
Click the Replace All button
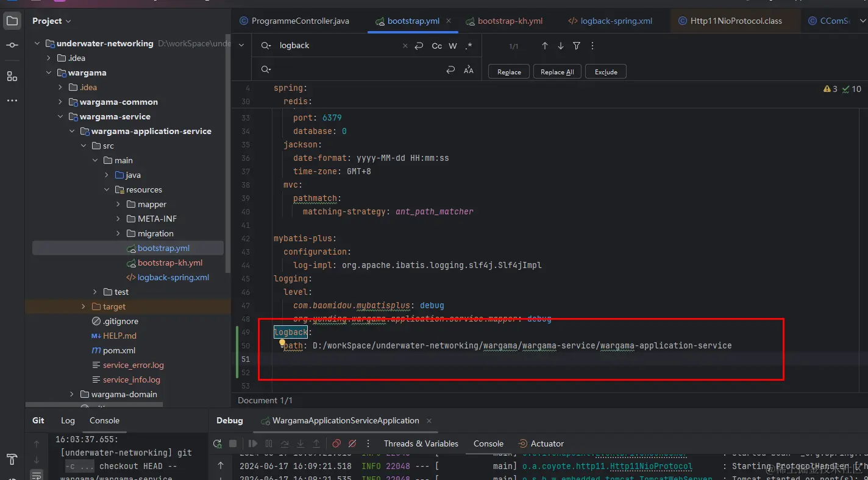557,72
